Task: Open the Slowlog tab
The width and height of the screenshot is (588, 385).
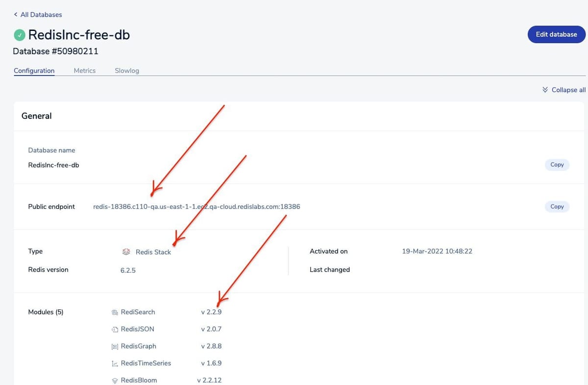Action: (x=126, y=71)
